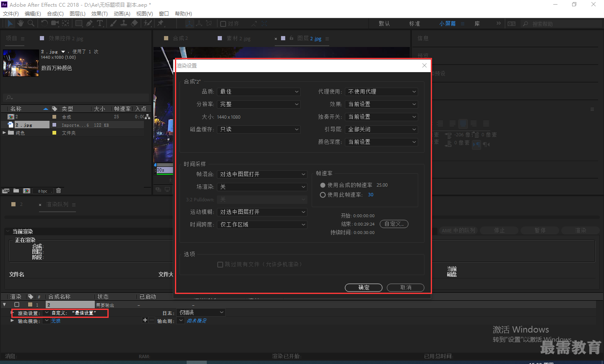The height and width of the screenshot is (364, 604).
Task: Select use this frame rate option
Action: coord(323,195)
